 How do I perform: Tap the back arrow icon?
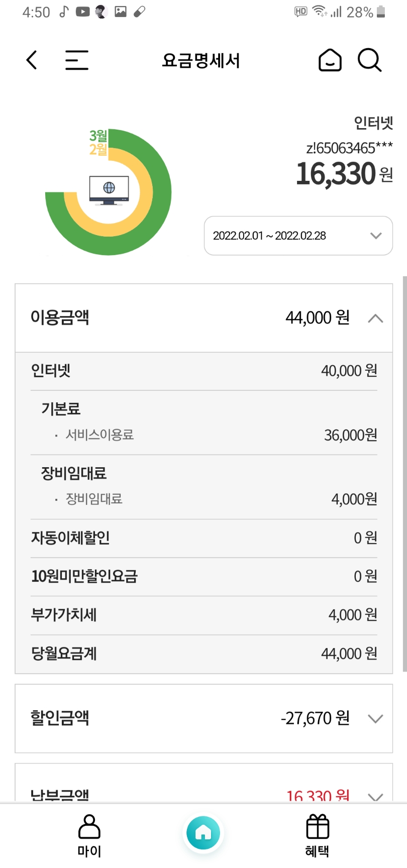32,60
